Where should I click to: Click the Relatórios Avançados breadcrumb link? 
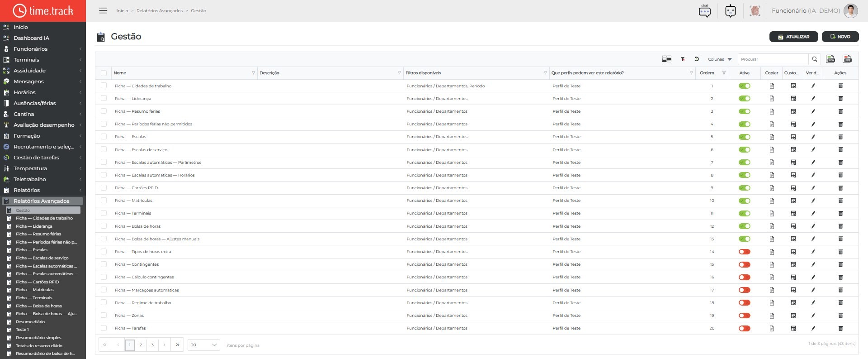tap(160, 11)
